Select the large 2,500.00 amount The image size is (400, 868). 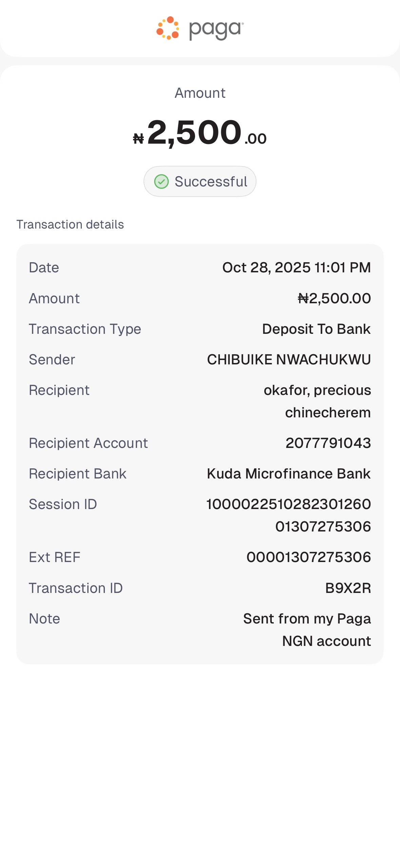click(200, 133)
